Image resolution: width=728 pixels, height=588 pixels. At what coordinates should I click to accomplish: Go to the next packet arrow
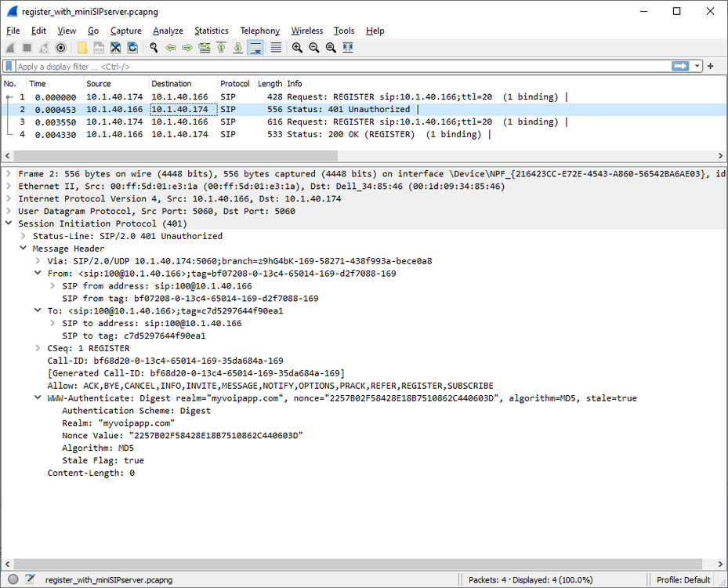[x=187, y=48]
